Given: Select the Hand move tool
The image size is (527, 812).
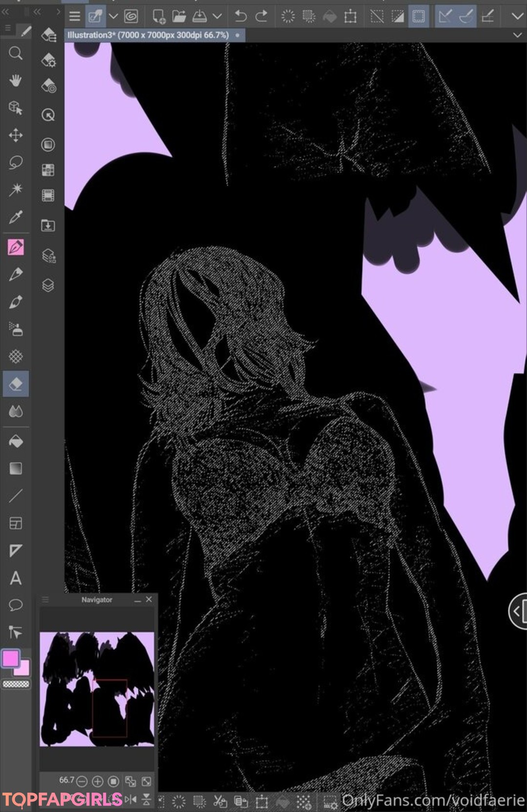Looking at the screenshot, I should click(16, 81).
